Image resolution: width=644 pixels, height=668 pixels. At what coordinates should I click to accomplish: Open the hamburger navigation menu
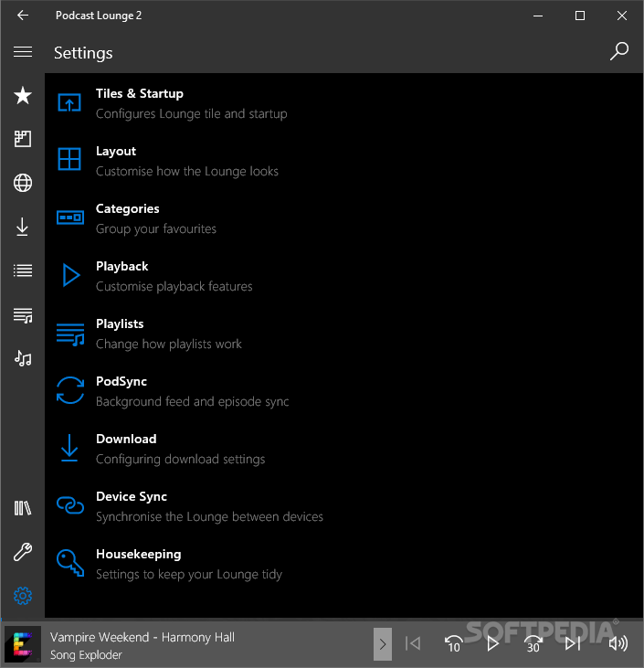tap(23, 52)
